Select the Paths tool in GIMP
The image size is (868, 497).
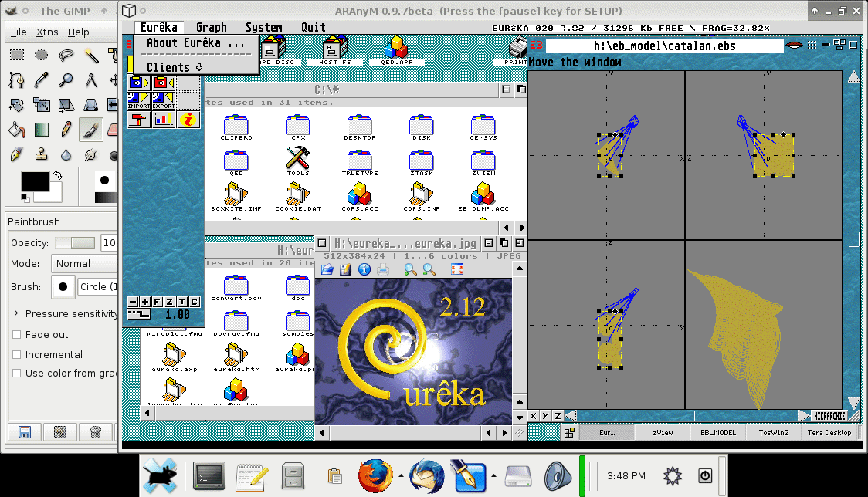point(17,80)
